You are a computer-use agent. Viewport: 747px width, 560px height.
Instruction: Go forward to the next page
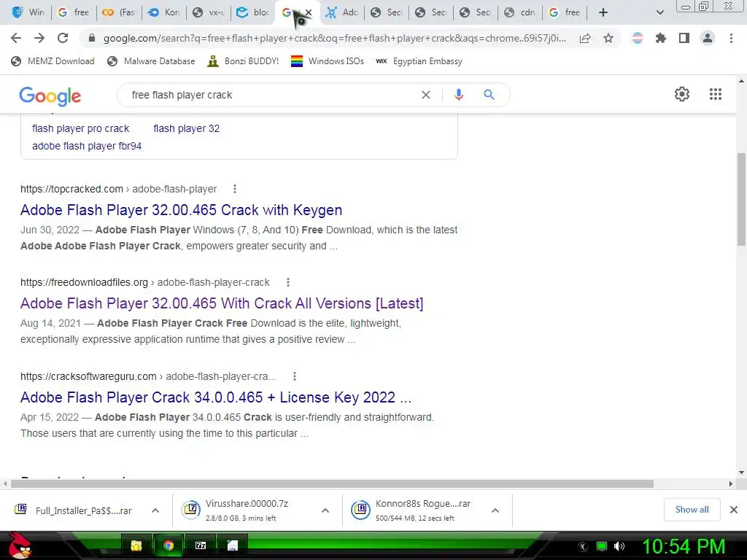(x=39, y=38)
